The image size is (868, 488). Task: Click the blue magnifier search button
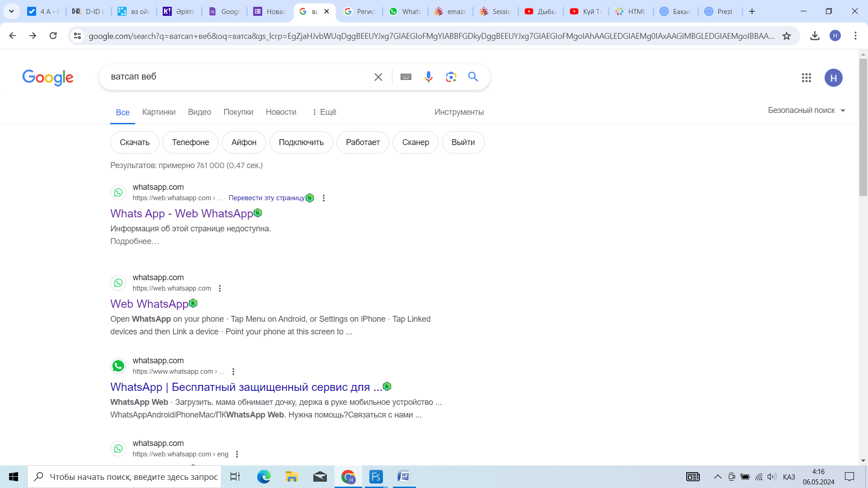473,77
